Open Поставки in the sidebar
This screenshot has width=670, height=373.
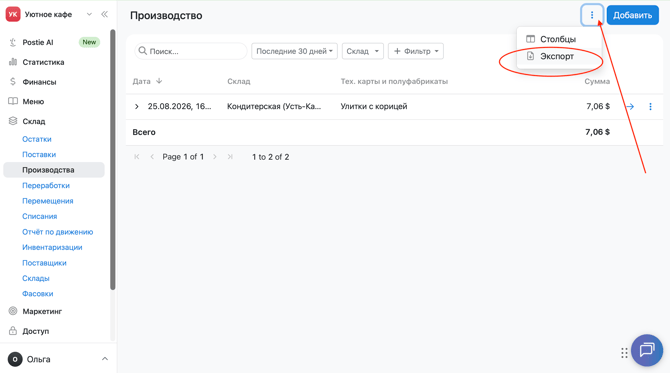coord(39,154)
